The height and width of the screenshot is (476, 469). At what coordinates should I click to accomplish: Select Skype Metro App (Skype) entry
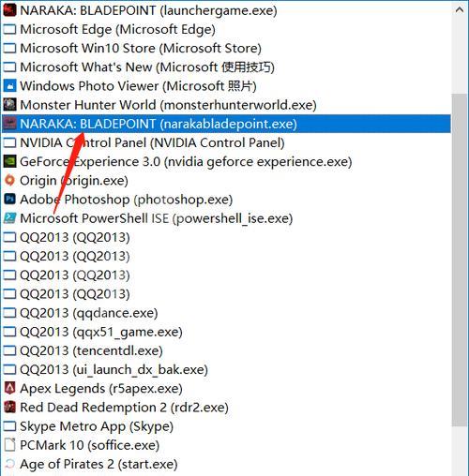[226, 426]
